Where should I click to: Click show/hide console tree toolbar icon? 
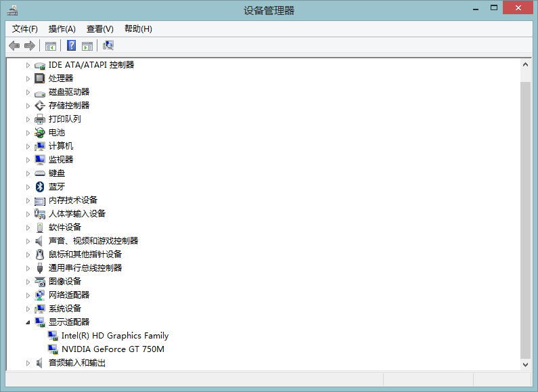coord(51,45)
